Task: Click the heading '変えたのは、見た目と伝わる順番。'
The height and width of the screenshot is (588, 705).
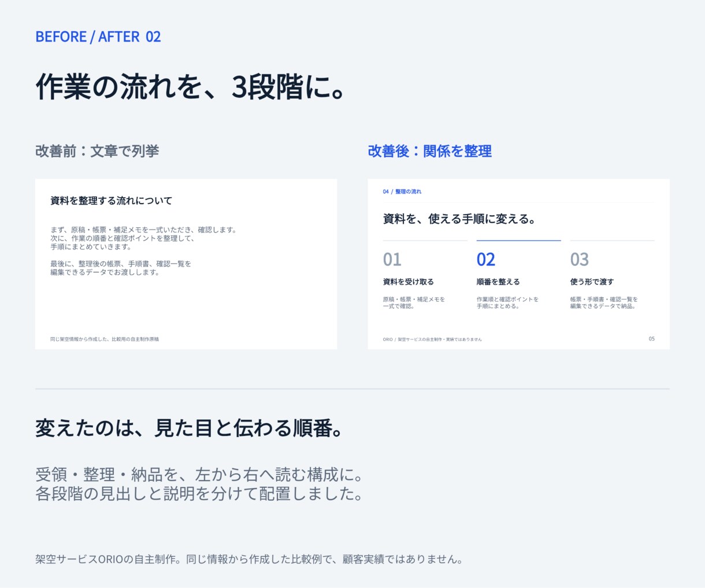Action: click(x=191, y=428)
